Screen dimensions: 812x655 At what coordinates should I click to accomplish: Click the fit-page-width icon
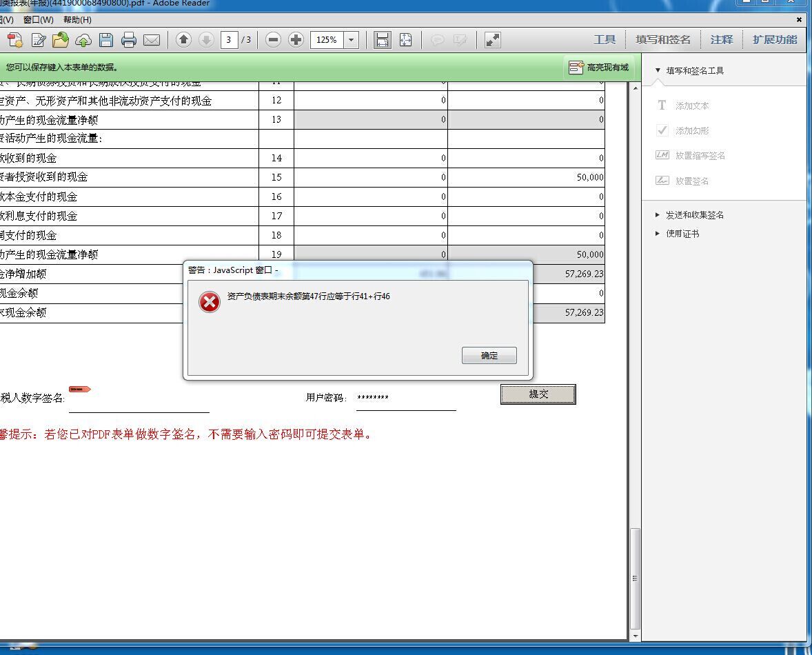point(382,40)
